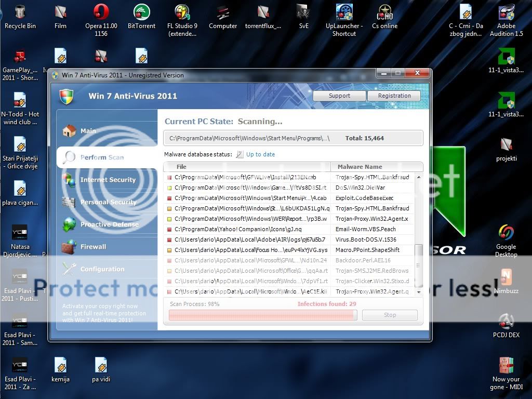Select the Trojan-Clicker.Win32.Stixo.d row

pos(289,281)
